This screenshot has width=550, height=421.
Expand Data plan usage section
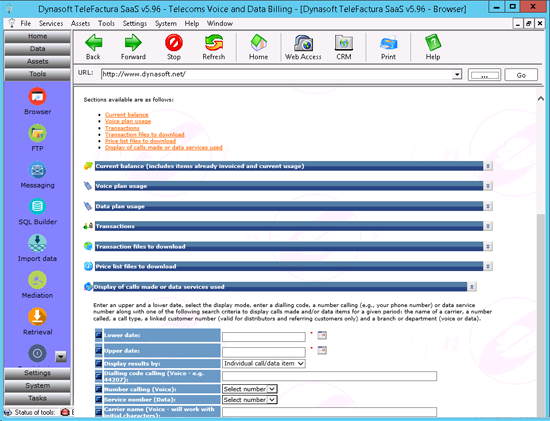point(488,206)
